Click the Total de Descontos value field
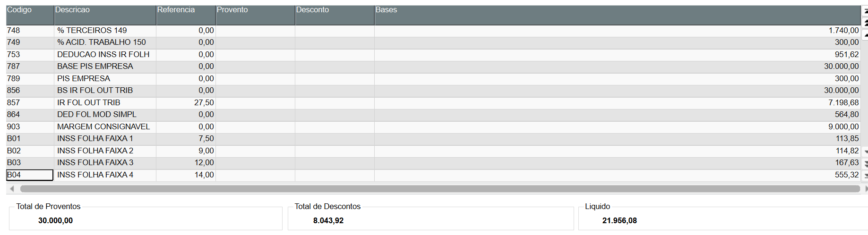Viewport: 868px width, 235px height. click(328, 220)
